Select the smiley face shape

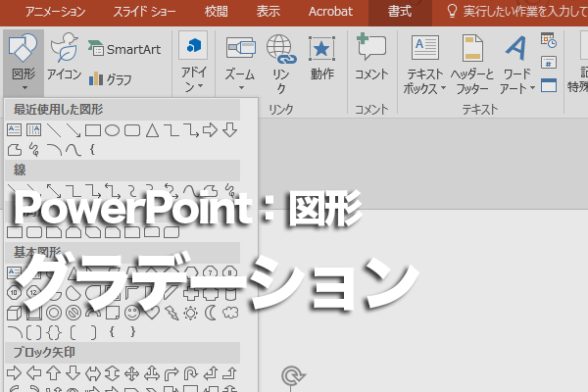click(132, 313)
